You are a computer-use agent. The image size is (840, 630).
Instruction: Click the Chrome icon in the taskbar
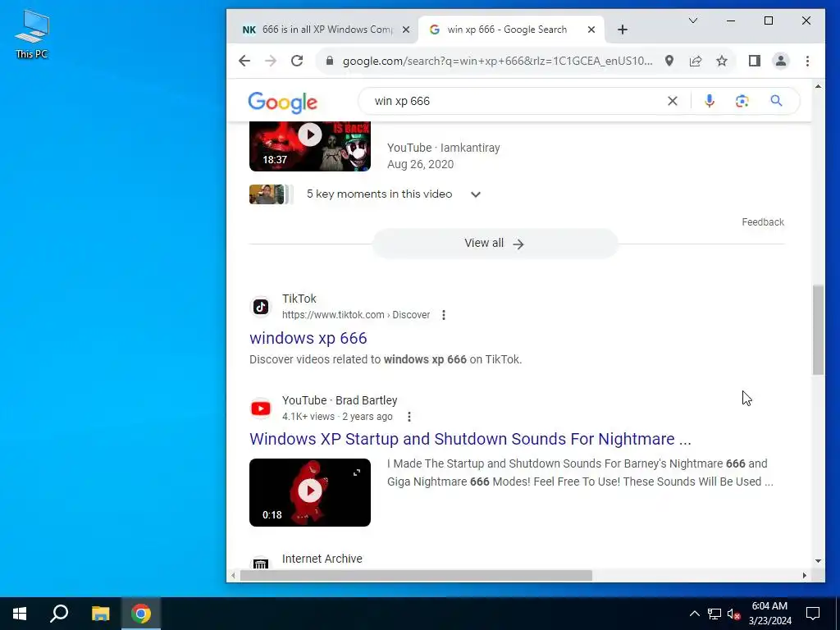click(141, 614)
